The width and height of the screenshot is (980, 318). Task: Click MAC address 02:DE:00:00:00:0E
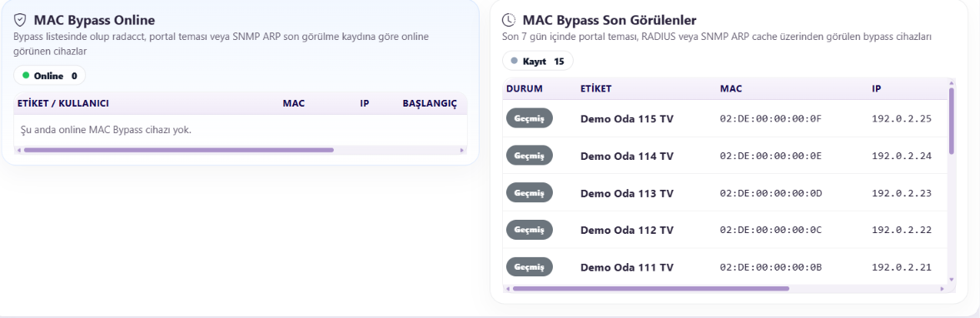click(771, 157)
